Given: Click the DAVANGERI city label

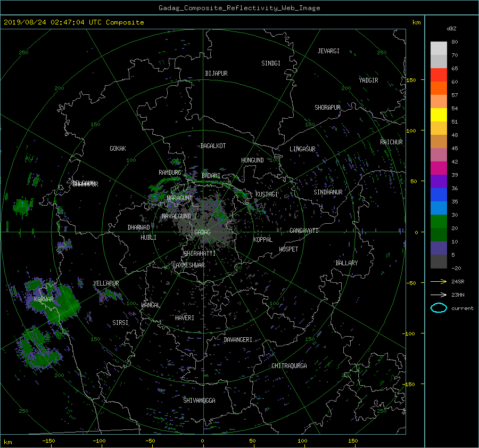Looking at the screenshot, I should [x=238, y=340].
